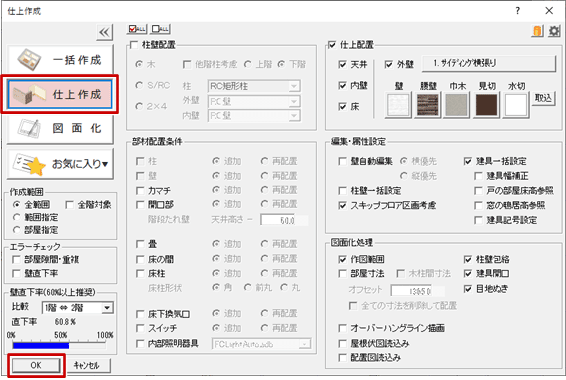
Task: Toggle the 作図範囲 checkbox
Action: [343, 259]
